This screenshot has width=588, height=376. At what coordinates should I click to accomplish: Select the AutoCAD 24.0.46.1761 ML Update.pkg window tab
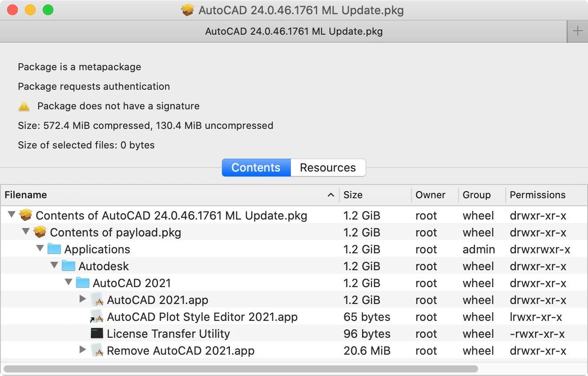point(284,31)
